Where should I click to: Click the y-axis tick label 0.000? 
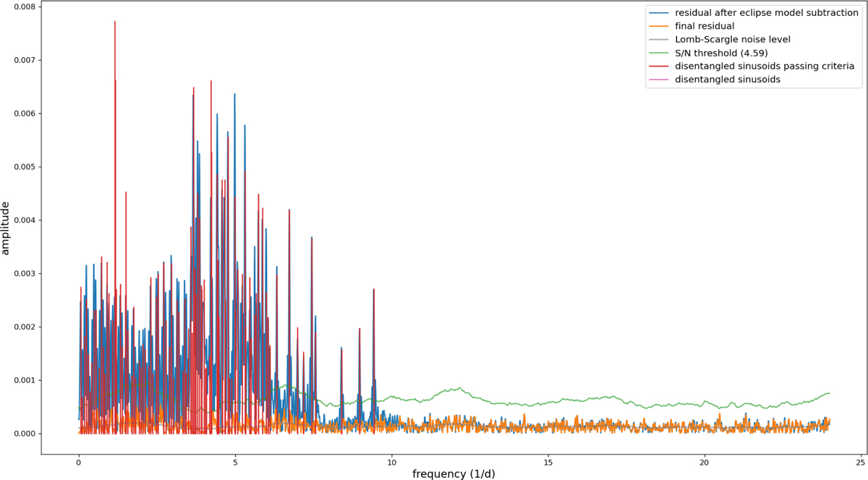click(x=26, y=434)
